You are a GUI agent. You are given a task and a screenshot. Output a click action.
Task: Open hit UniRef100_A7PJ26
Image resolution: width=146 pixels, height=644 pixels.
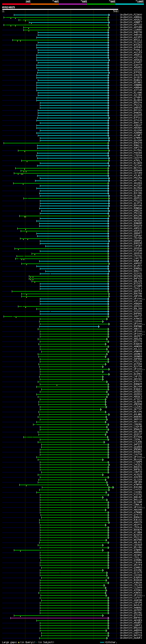131,301
